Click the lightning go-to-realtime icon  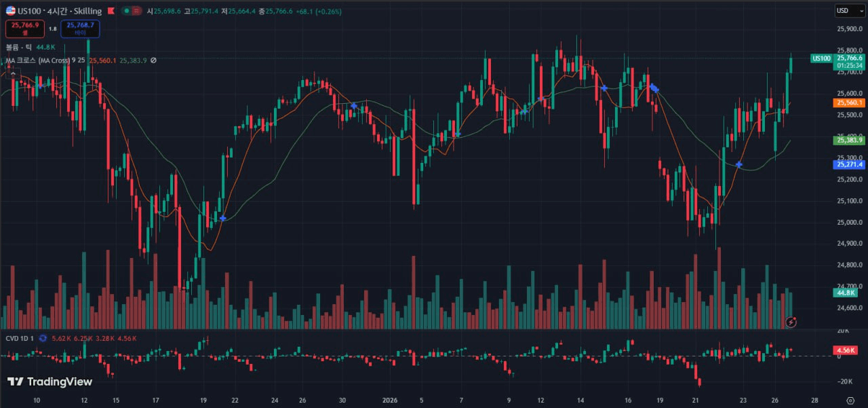(x=791, y=322)
